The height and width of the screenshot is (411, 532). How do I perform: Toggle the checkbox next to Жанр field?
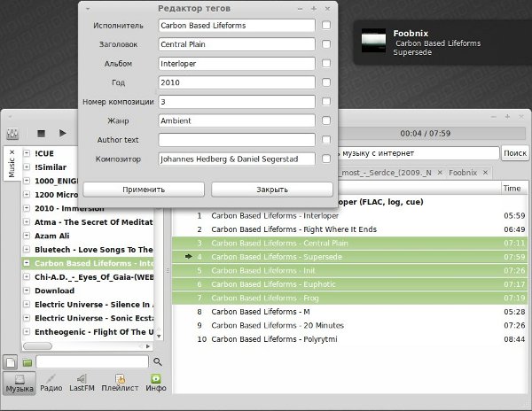tap(326, 120)
